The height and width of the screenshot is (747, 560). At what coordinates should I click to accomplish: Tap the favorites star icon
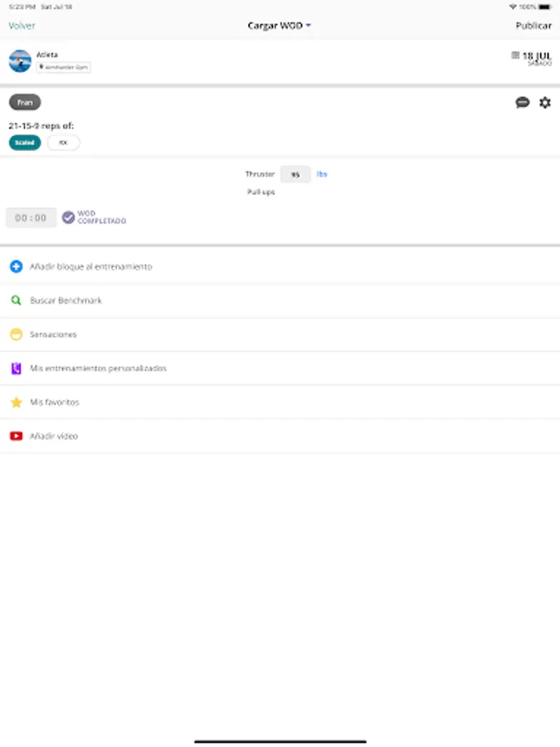point(17,403)
